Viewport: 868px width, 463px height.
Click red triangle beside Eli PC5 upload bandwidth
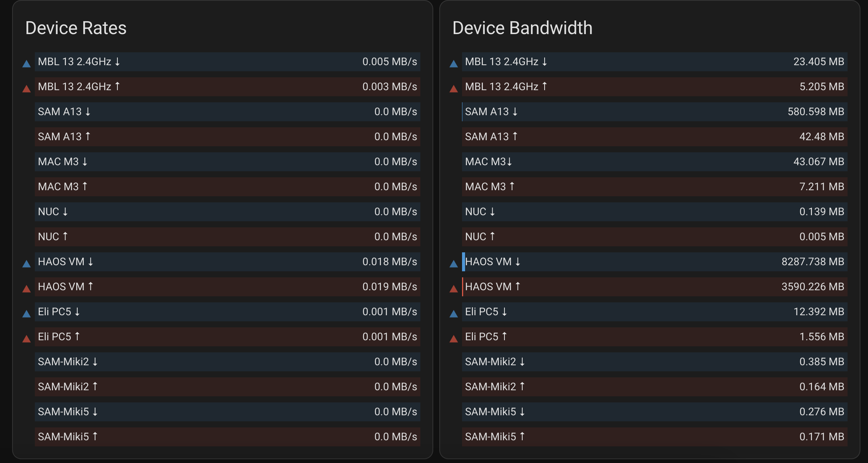[x=454, y=339]
